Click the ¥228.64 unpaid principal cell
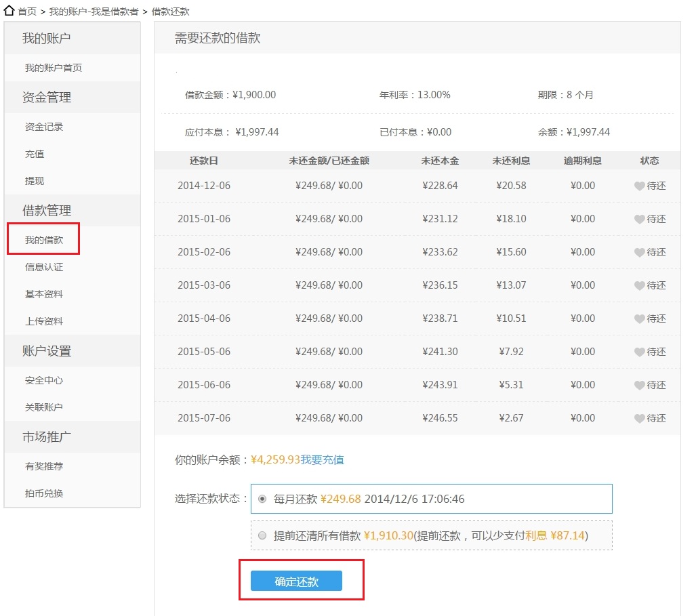 440,186
